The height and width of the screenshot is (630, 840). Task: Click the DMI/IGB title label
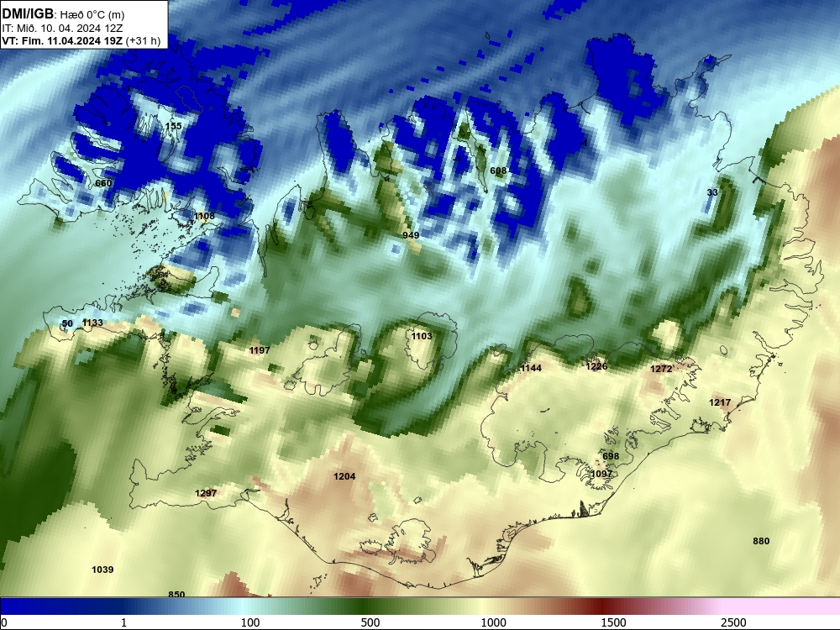tap(28, 14)
